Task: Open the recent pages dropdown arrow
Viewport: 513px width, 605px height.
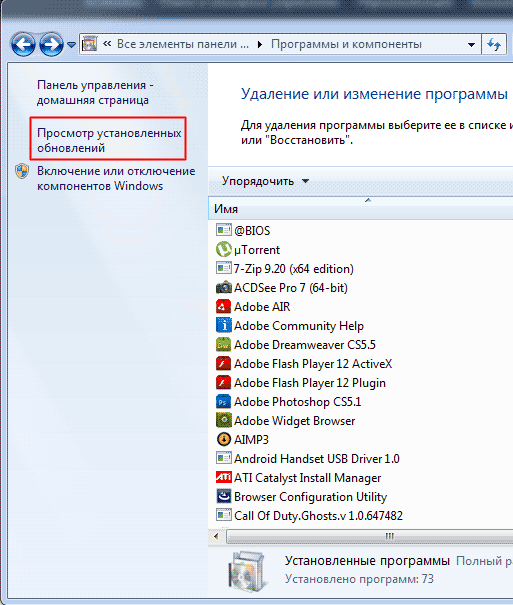Action: tap(71, 45)
